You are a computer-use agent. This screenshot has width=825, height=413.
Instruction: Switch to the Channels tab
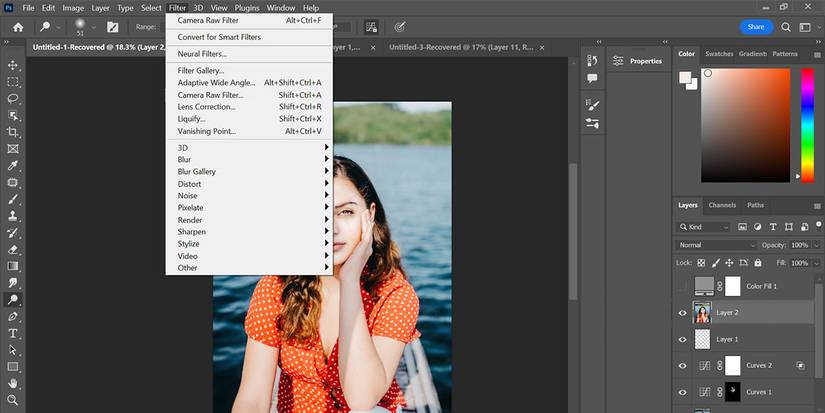pyautogui.click(x=722, y=205)
